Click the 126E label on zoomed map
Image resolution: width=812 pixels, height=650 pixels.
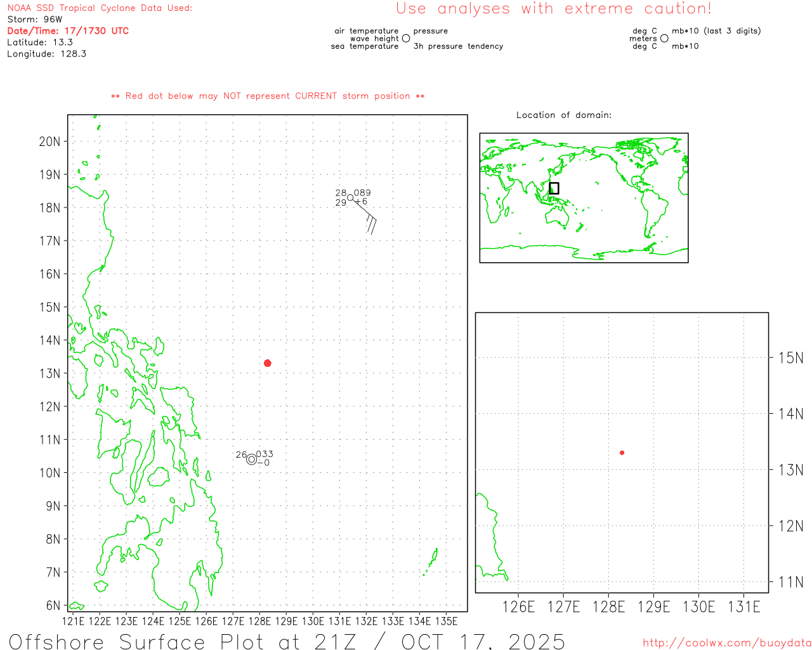[x=518, y=607]
